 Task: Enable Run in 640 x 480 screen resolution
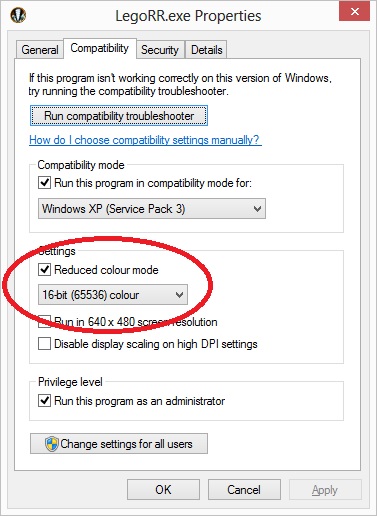[44, 322]
